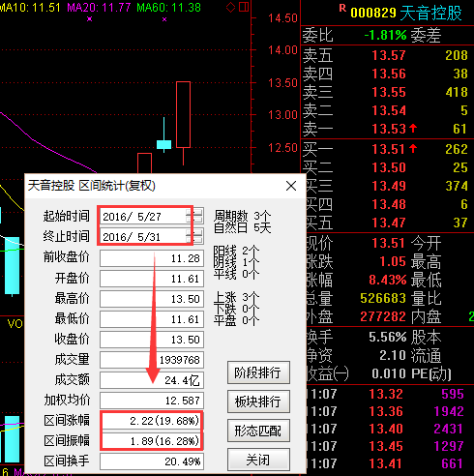Click the 形态匹配 button
Screen dimensions: 474x476
(258, 431)
